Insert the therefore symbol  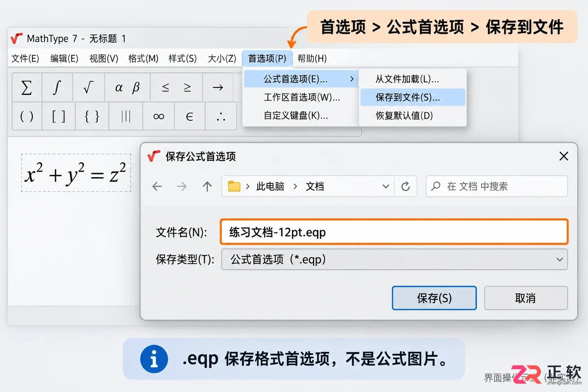click(221, 116)
